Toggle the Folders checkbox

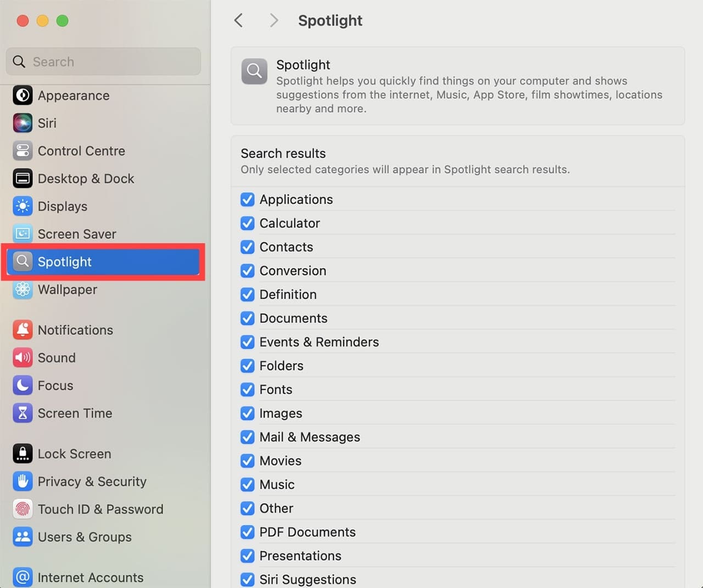[x=248, y=366]
